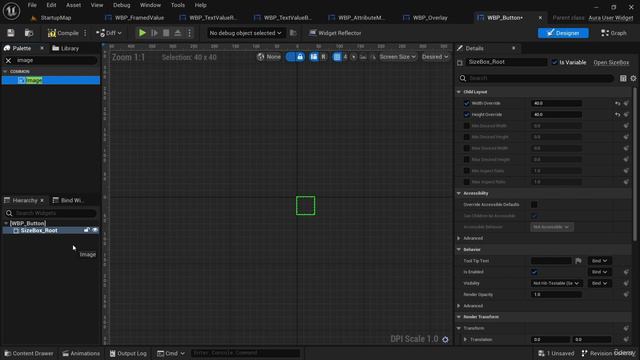This screenshot has width=640, height=360.
Task: Open the Diff dropdown
Action: [109, 33]
